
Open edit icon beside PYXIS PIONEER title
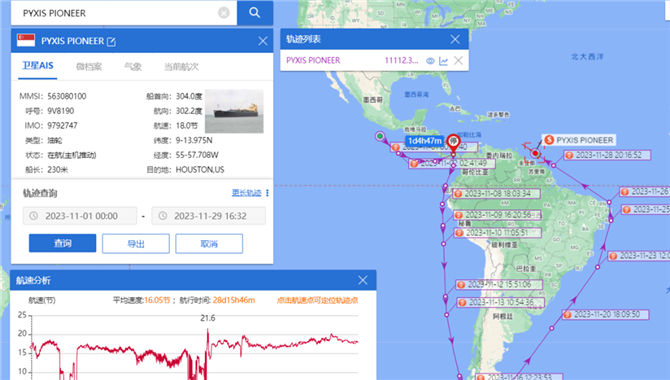point(111,41)
